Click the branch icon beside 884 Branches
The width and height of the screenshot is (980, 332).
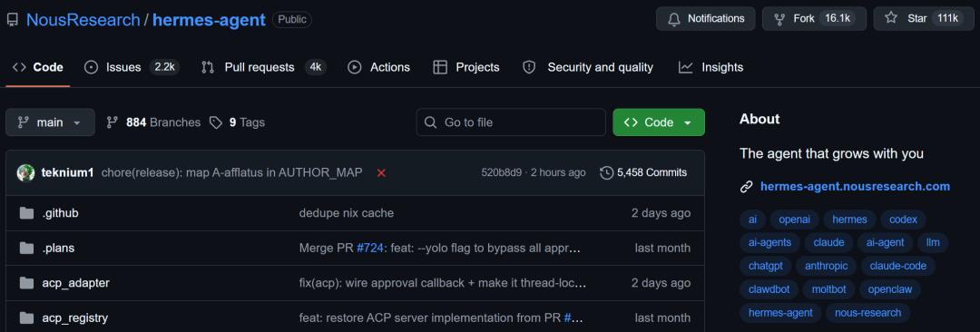coord(113,122)
